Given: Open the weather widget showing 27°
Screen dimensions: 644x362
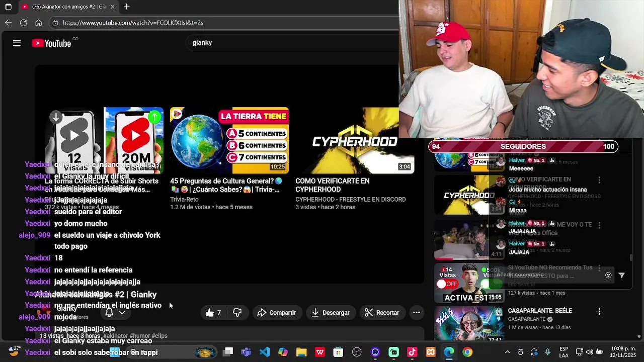Looking at the screenshot, I should tap(14, 351).
